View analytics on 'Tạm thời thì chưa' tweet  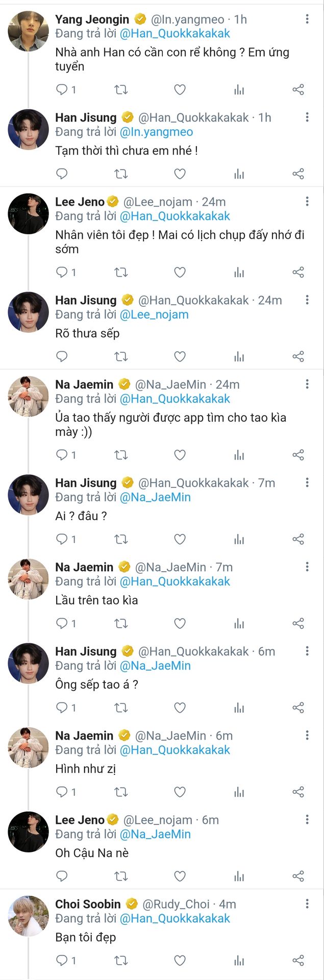coord(239,174)
